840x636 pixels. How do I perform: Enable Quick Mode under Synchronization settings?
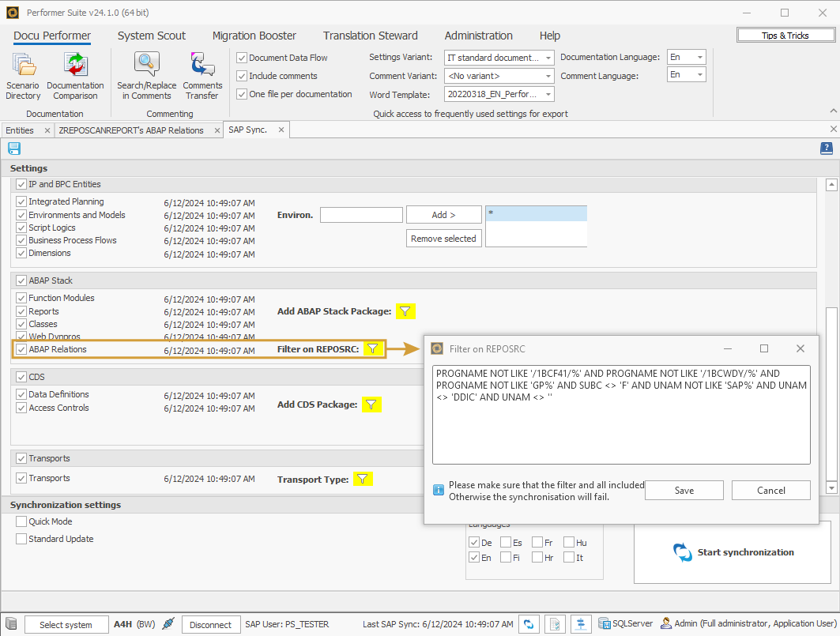[x=21, y=521]
